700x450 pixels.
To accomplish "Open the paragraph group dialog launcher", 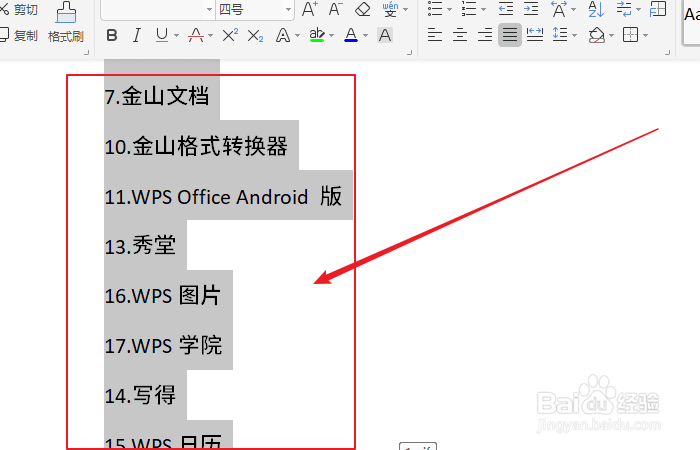I will click(x=668, y=53).
